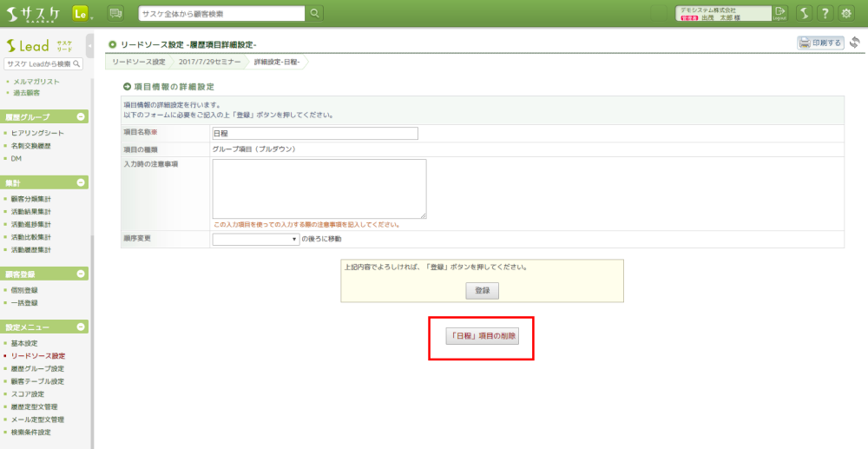
Task: Click the Logout icon
Action: (x=779, y=13)
